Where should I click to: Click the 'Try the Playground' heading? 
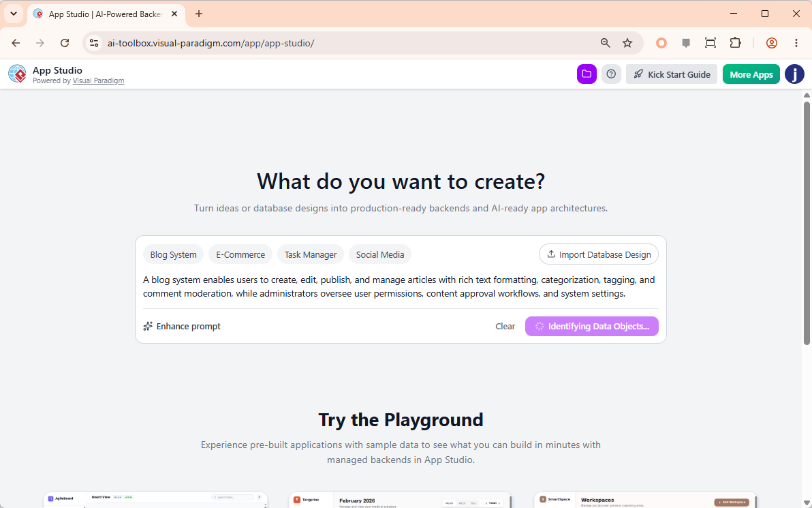point(401,420)
